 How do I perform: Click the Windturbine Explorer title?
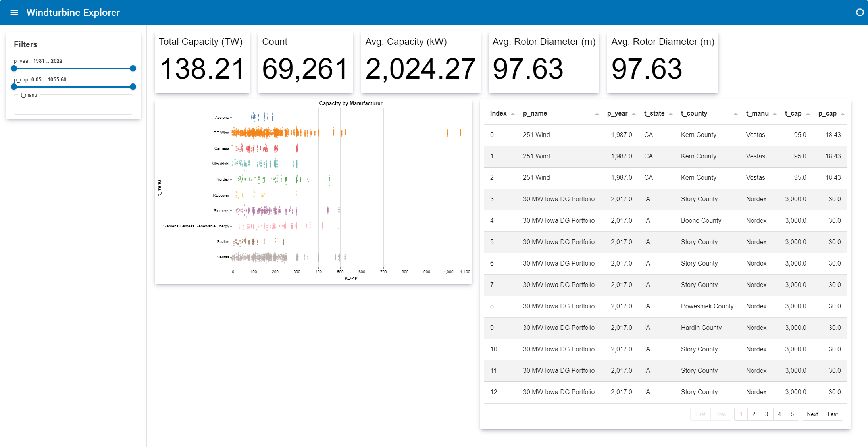[73, 12]
